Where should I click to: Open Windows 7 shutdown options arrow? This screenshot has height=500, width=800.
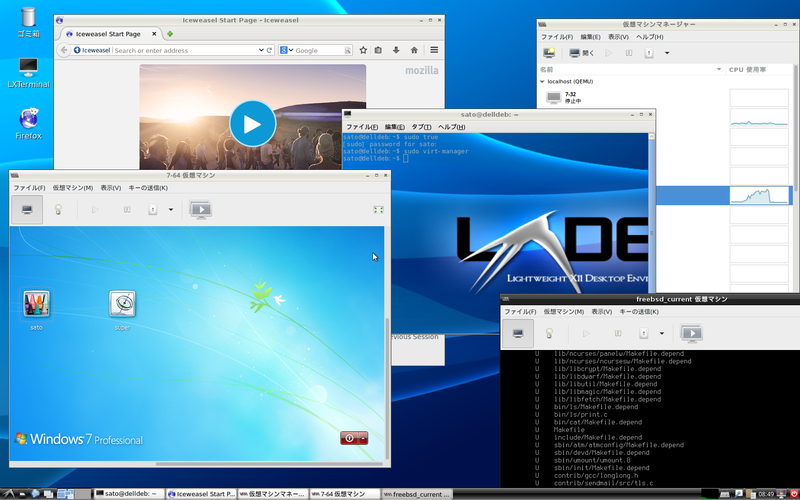(x=363, y=438)
